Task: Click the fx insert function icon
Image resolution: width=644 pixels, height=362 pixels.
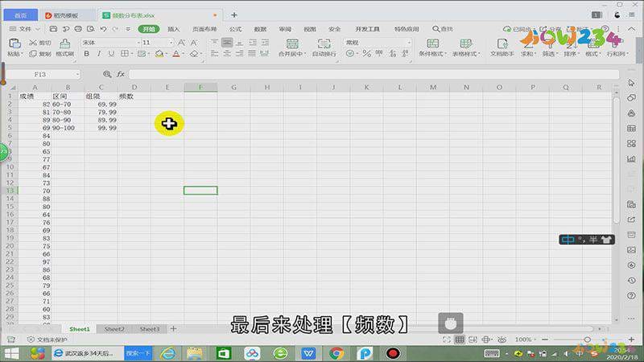Action: click(120, 74)
